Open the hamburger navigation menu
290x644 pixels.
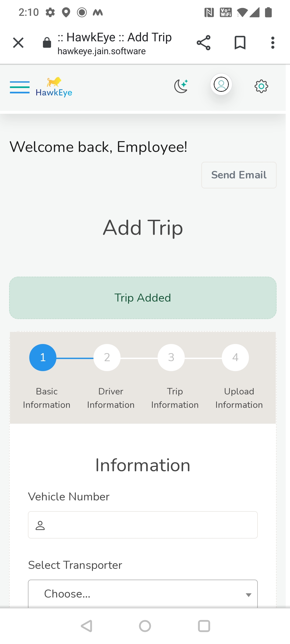(20, 87)
